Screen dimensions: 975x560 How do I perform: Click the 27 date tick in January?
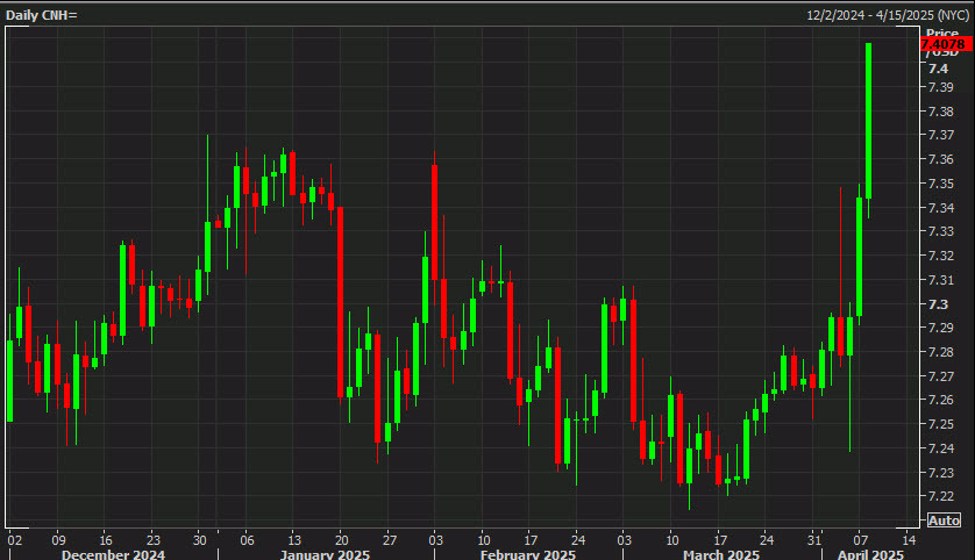tap(389, 540)
